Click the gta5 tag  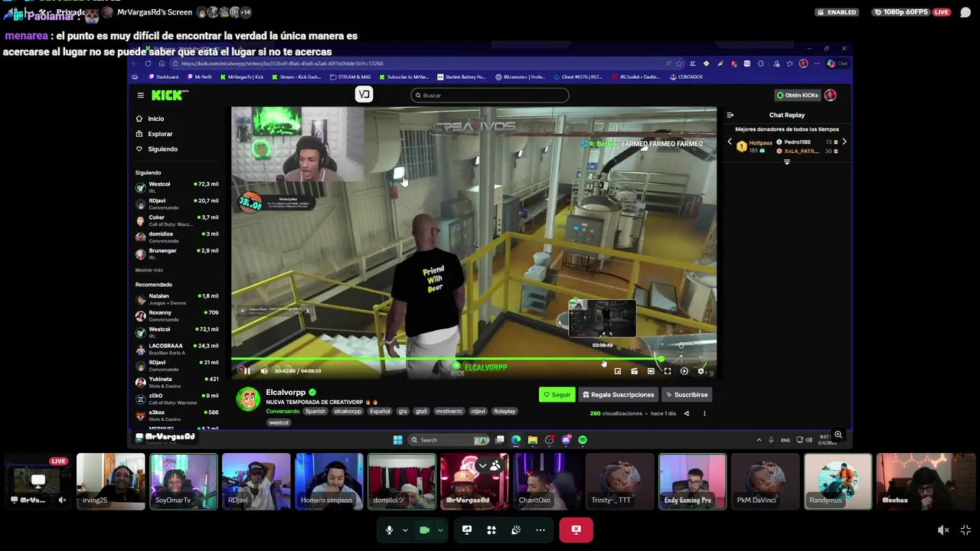pos(421,412)
